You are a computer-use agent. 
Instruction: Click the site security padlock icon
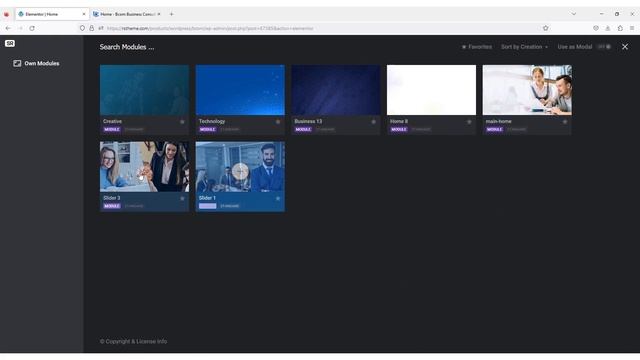[92, 28]
